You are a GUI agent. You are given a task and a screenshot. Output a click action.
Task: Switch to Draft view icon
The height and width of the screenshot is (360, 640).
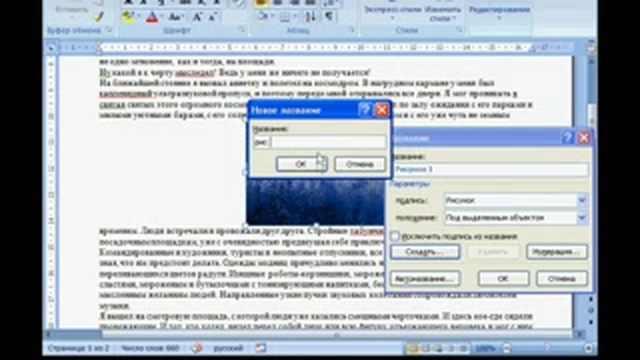pos(463,348)
